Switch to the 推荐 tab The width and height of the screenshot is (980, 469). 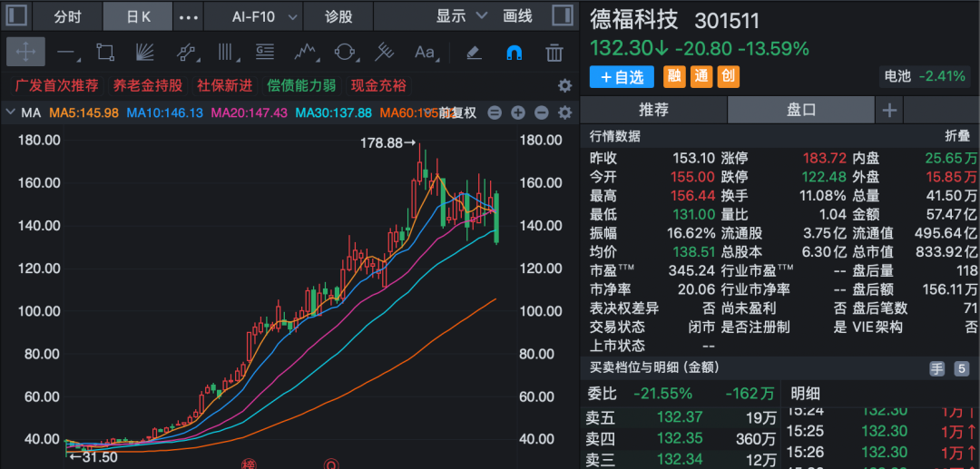click(653, 111)
